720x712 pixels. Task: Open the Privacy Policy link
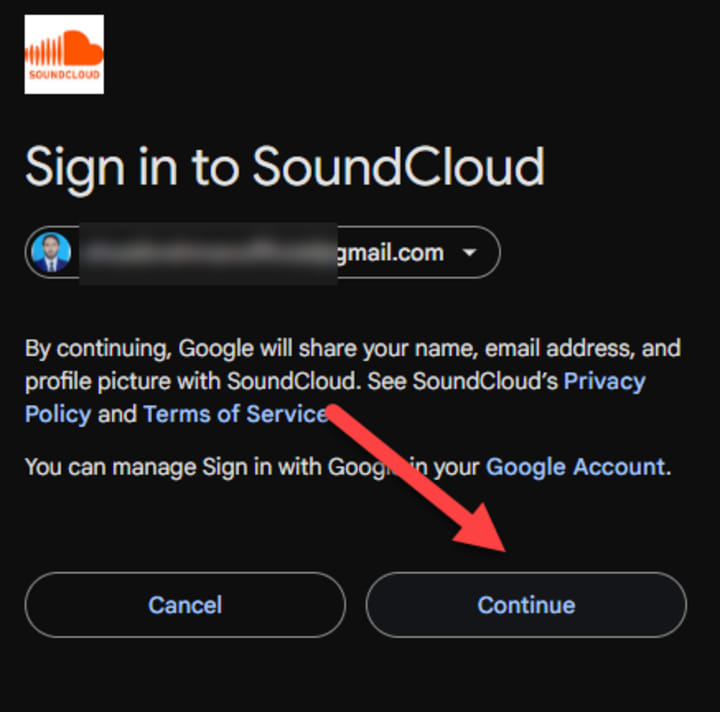(x=335, y=398)
